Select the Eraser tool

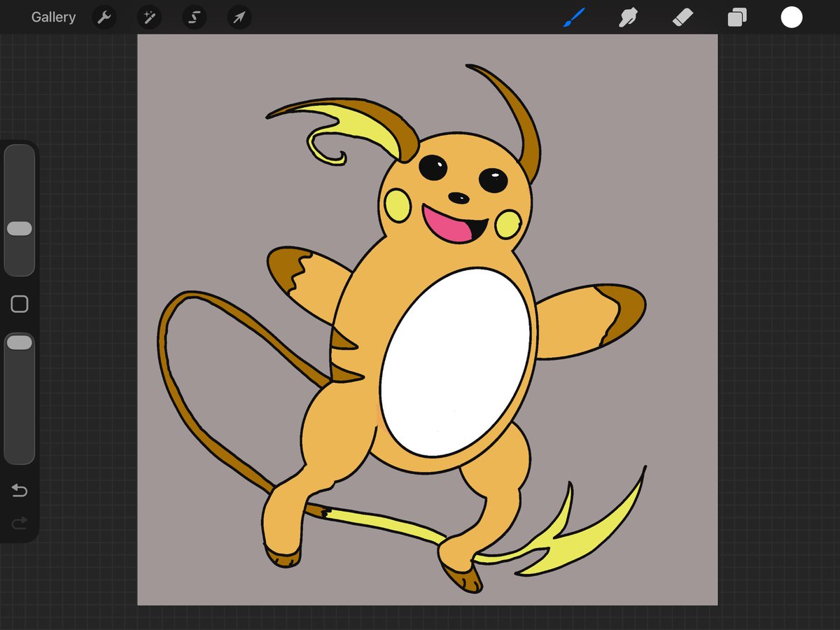coord(682,17)
